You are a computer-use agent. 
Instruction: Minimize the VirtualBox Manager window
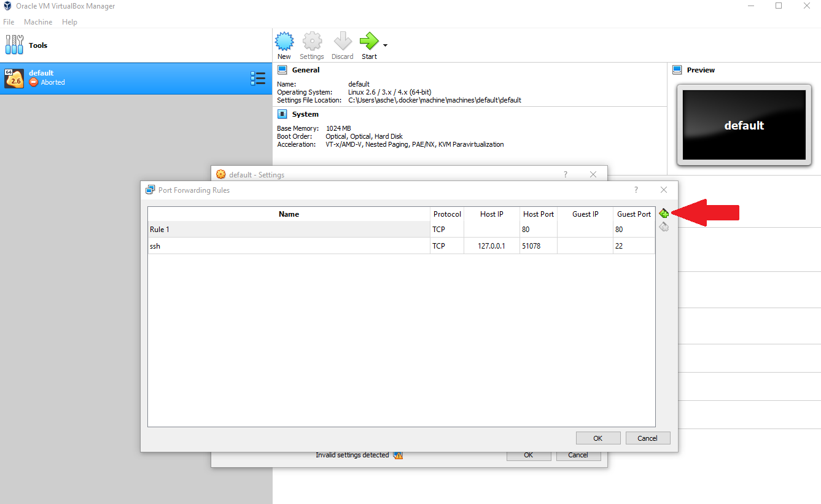[x=750, y=6]
